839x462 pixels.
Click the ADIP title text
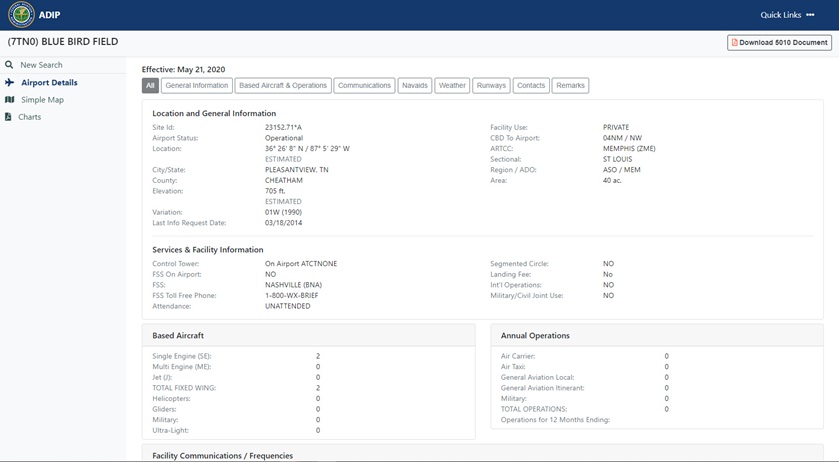point(49,15)
